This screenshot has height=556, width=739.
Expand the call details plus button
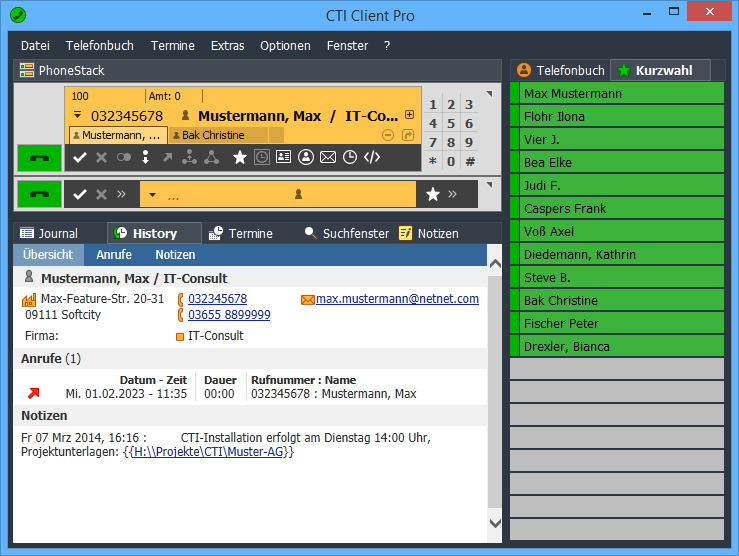pyautogui.click(x=409, y=116)
